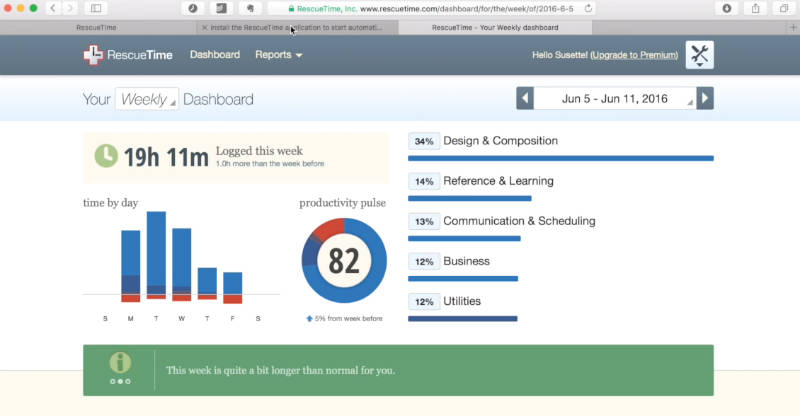Open the Jun 5 - Jun 11, 2016 date picker
The width and height of the screenshot is (800, 416).
pyautogui.click(x=615, y=98)
